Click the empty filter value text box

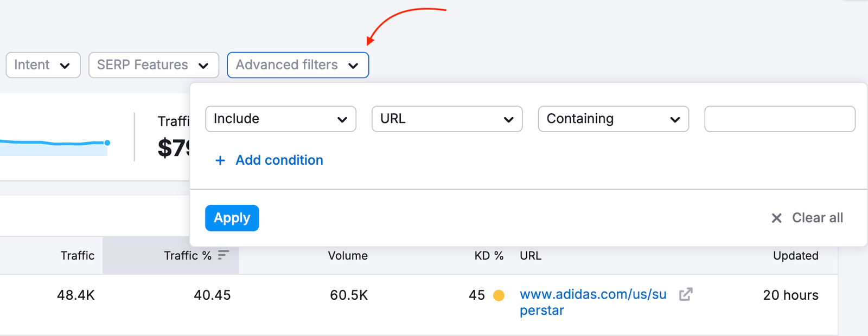(x=780, y=119)
